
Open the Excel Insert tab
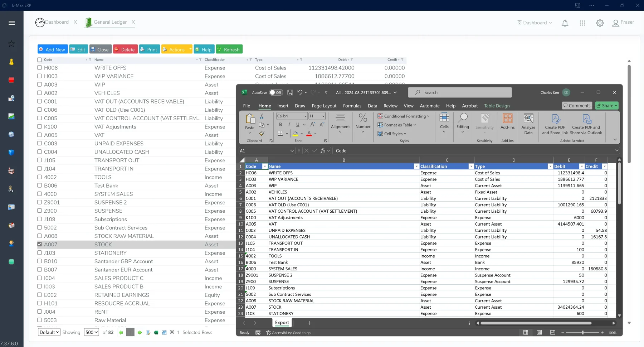coord(283,106)
